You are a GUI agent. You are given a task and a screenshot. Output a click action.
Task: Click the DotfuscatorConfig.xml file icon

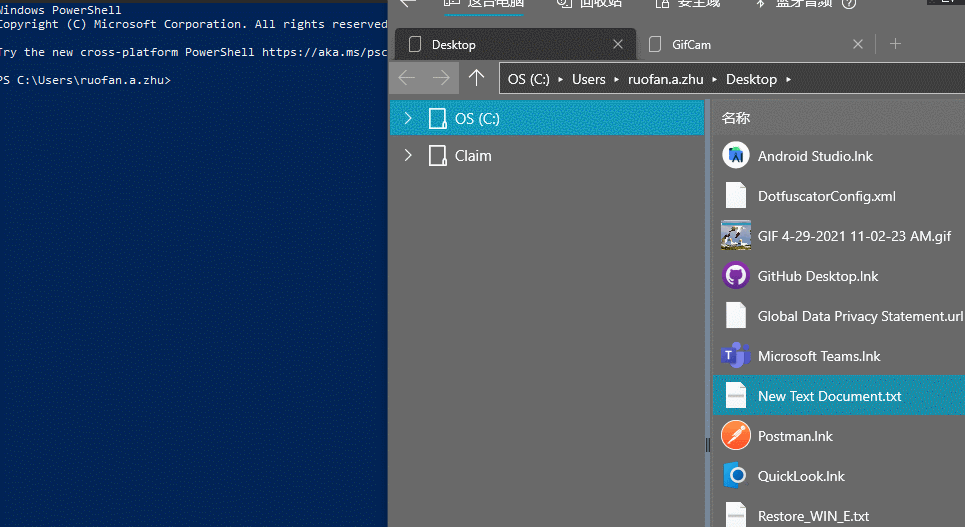click(735, 196)
